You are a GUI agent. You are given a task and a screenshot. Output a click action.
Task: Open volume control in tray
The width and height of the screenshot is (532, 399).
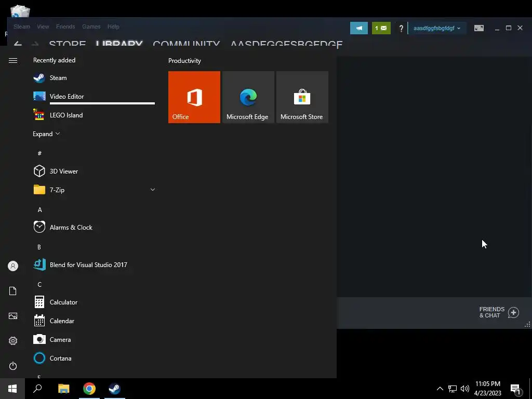click(465, 389)
